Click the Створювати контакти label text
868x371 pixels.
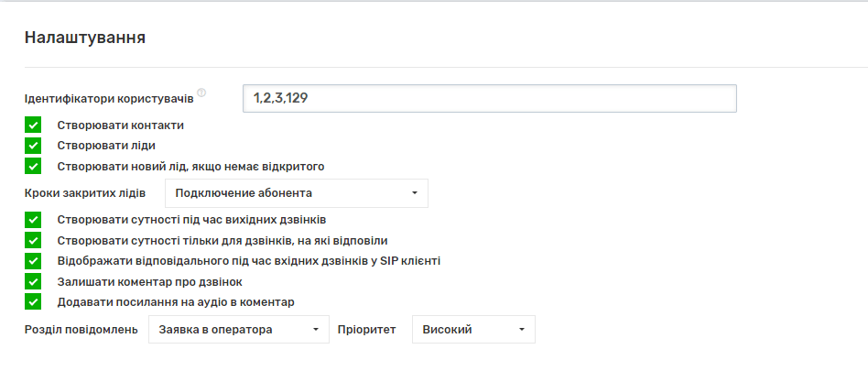pyautogui.click(x=120, y=125)
